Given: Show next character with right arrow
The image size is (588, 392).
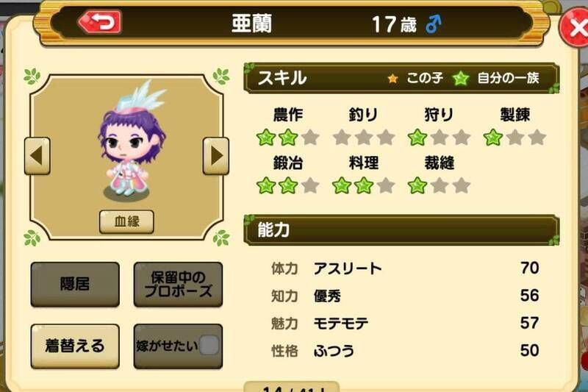Looking at the screenshot, I should coord(216,156).
